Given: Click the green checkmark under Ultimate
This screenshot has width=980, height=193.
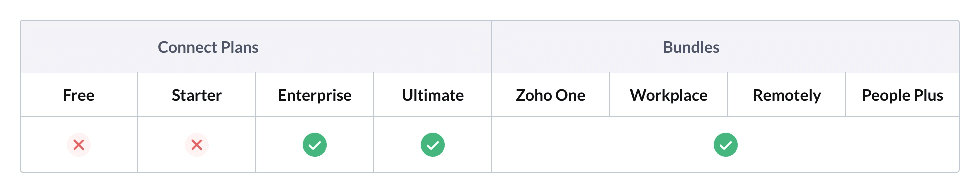Looking at the screenshot, I should click(433, 145).
